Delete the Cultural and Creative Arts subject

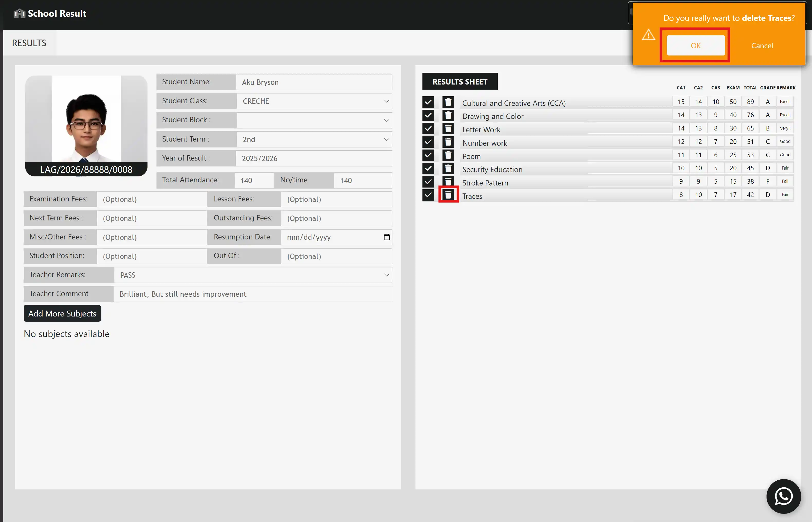(448, 102)
